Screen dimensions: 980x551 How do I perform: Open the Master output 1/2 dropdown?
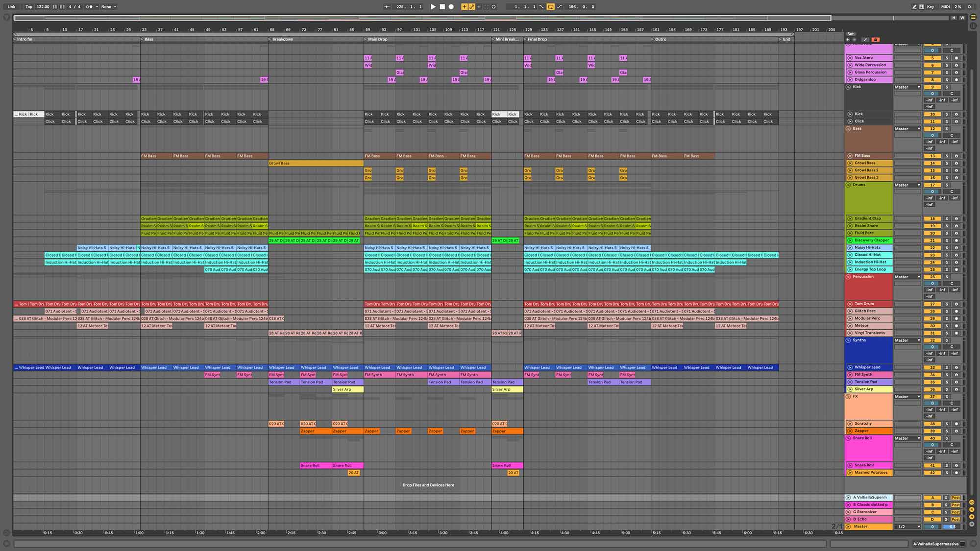click(907, 527)
